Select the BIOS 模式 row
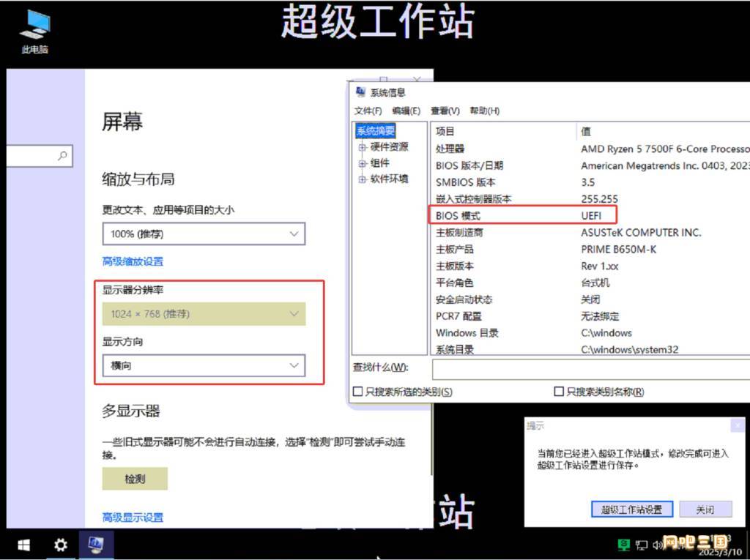Viewport: 750px width, 560px height. coord(591,216)
